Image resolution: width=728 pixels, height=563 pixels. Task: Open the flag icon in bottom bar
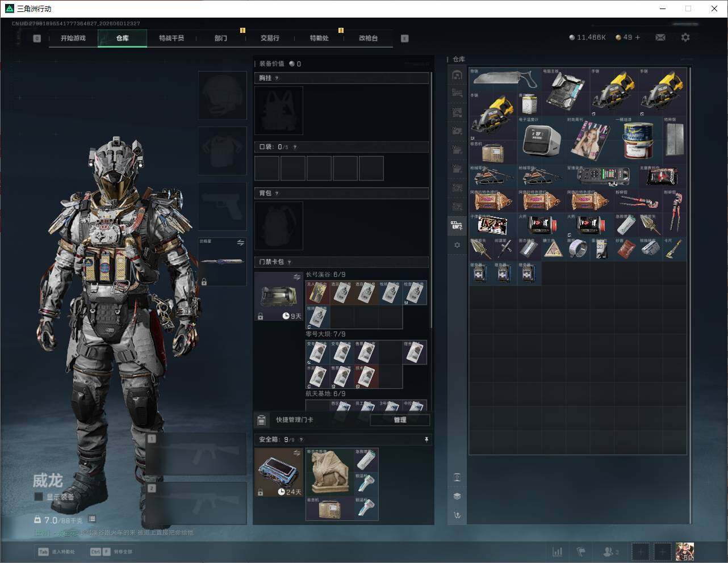(581, 551)
